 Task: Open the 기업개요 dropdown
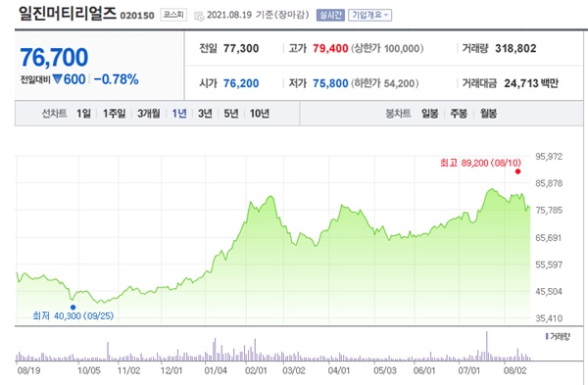(x=369, y=15)
